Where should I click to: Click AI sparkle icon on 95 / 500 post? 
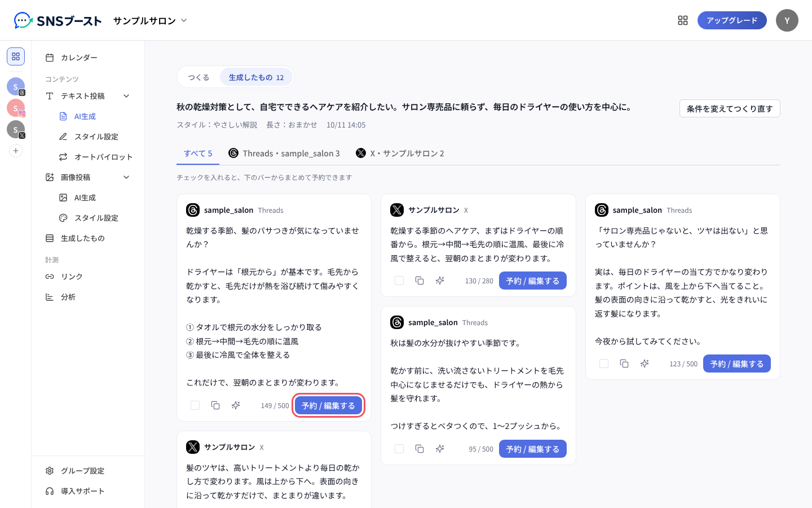point(440,449)
